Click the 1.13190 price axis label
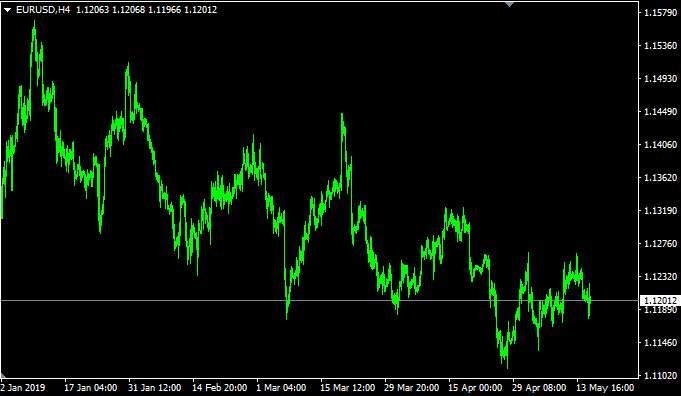The height and width of the screenshot is (396, 681). click(x=661, y=211)
